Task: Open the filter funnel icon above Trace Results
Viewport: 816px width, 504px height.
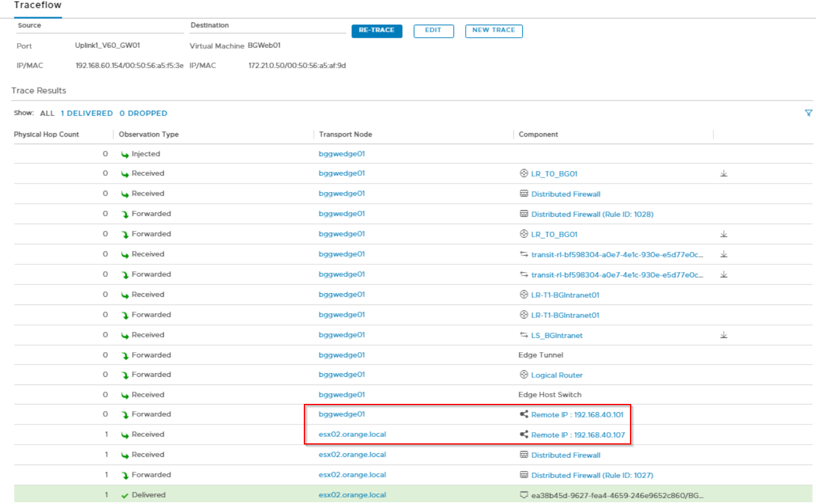Action: click(809, 112)
